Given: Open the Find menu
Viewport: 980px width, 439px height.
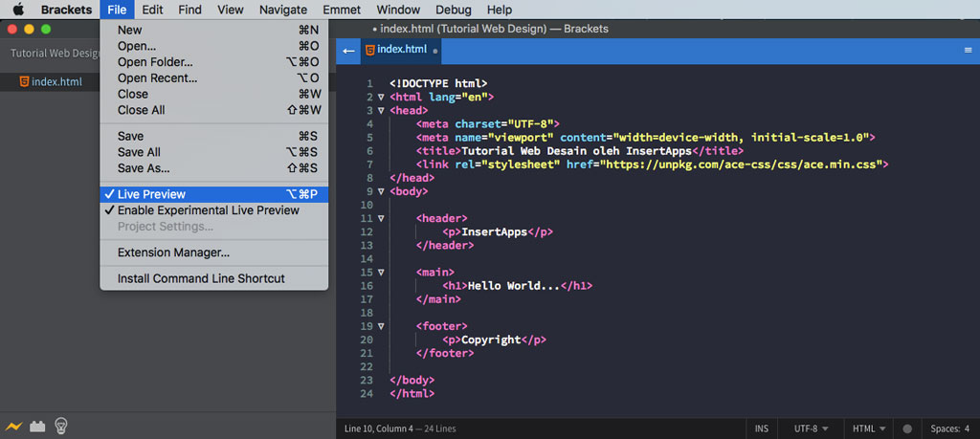Looking at the screenshot, I should [x=190, y=10].
